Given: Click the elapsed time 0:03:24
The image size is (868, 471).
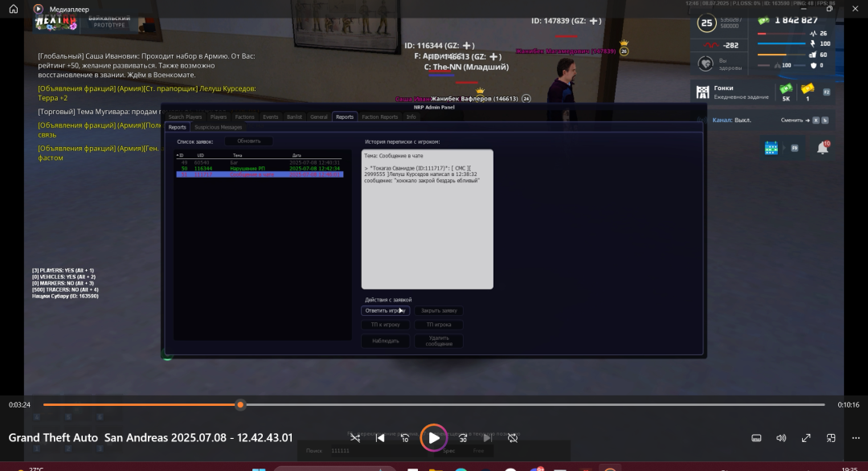Looking at the screenshot, I should tap(19, 404).
